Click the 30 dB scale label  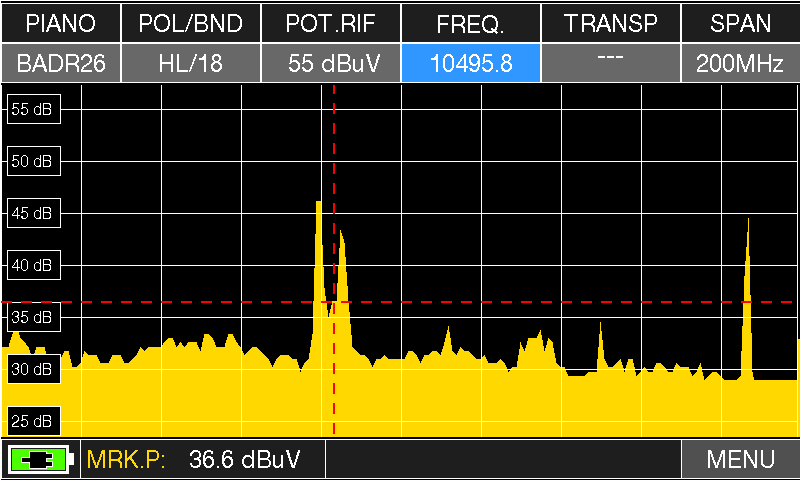click(x=34, y=369)
